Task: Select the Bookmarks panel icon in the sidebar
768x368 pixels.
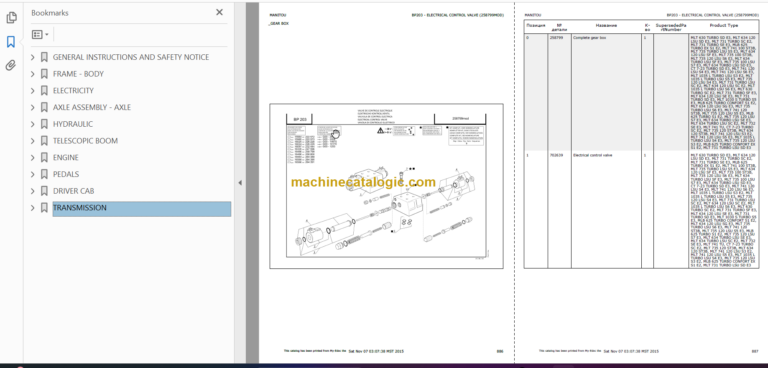Action: point(11,42)
